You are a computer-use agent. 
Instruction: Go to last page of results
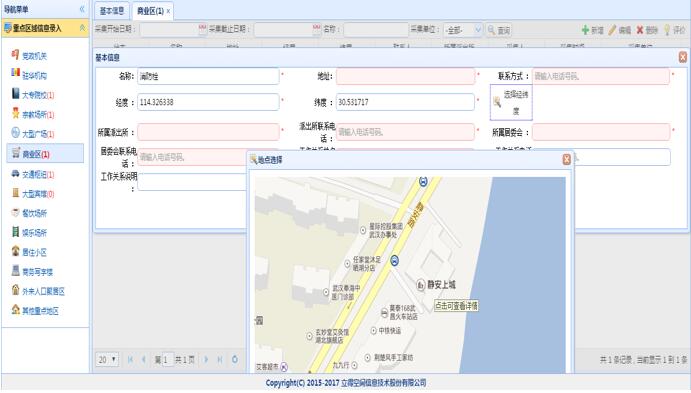[x=219, y=360]
